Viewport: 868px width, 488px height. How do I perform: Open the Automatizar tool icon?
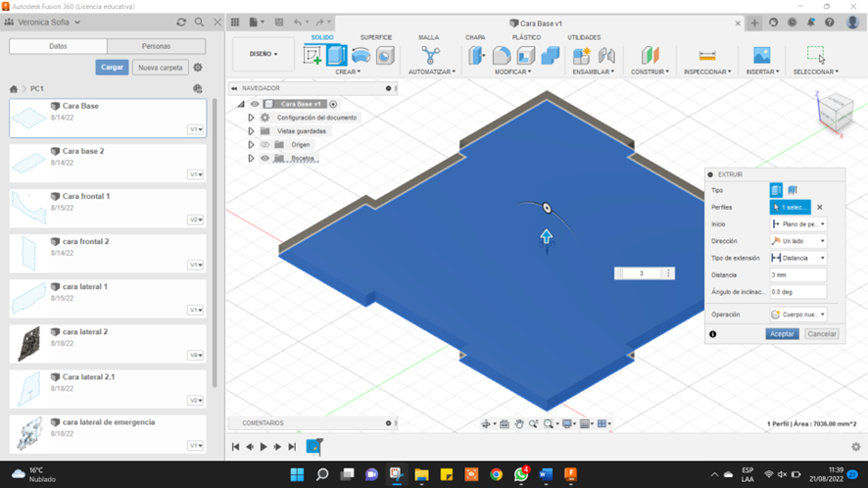coord(431,56)
